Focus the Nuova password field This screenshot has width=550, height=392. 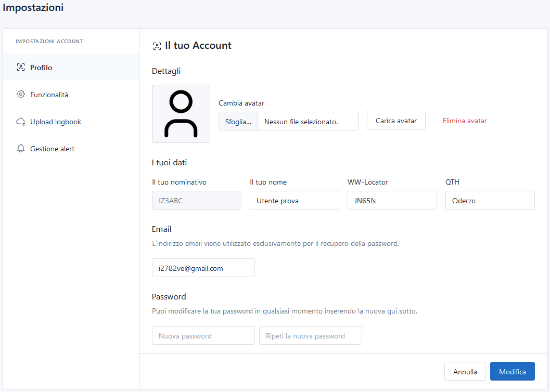(203, 335)
